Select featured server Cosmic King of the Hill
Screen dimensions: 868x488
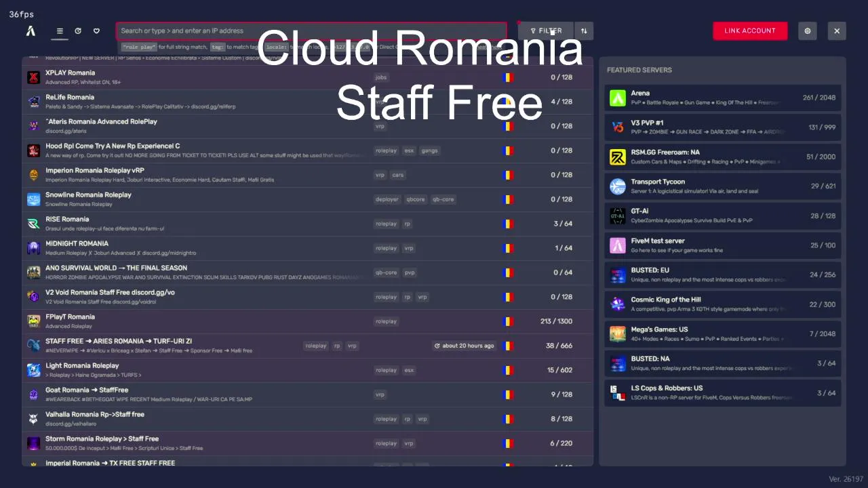coord(722,304)
